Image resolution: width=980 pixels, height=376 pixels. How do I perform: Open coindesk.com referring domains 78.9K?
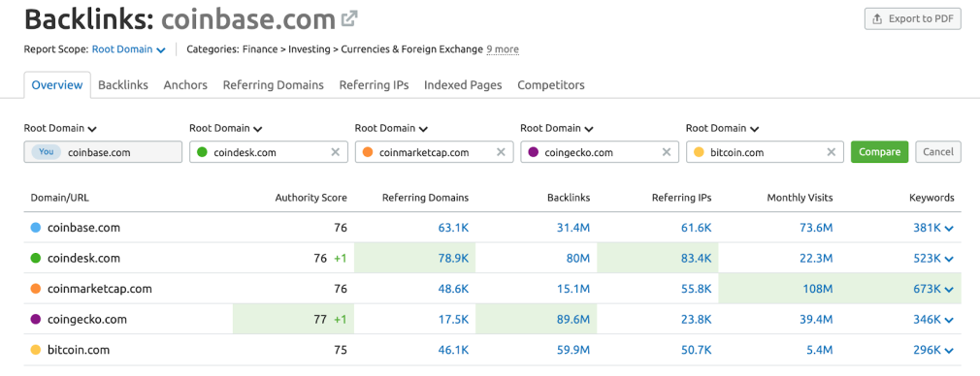(x=453, y=258)
